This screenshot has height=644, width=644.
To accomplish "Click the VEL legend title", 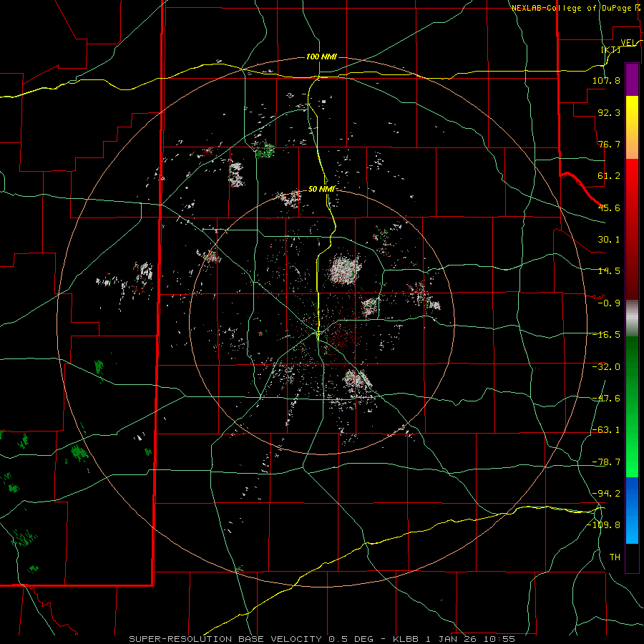I will [629, 42].
